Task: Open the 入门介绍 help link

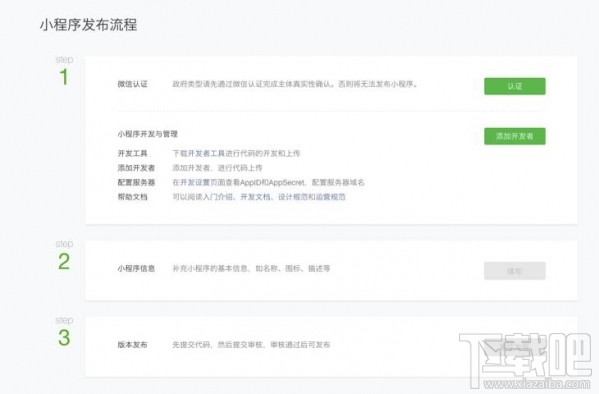Action: pyautogui.click(x=217, y=197)
